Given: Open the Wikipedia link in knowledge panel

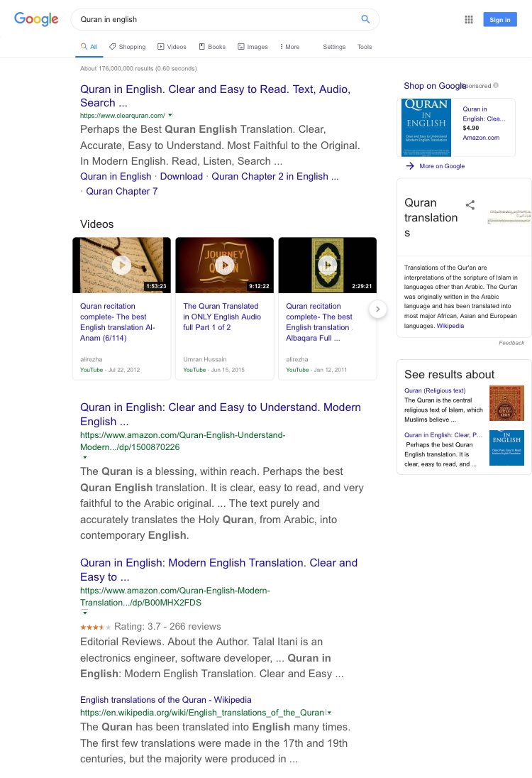Looking at the screenshot, I should 450,326.
